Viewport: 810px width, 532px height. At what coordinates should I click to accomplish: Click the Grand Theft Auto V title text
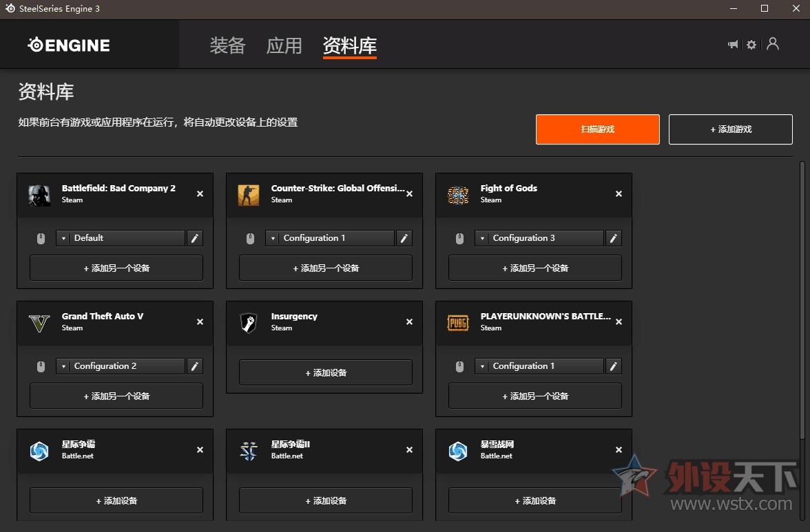click(x=102, y=317)
